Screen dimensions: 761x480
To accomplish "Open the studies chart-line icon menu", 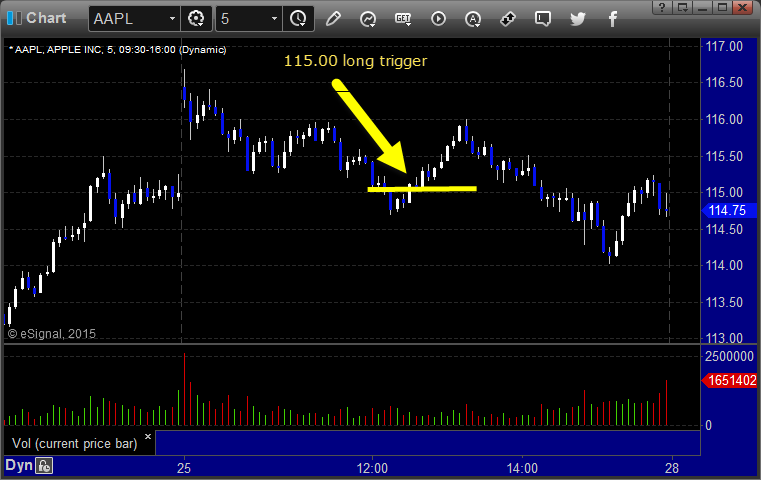I will coord(368,19).
